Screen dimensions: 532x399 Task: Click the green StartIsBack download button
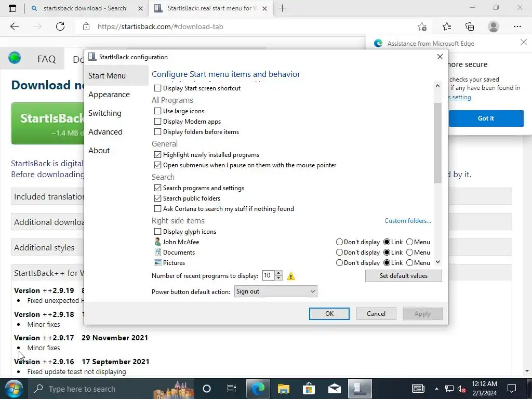[x=47, y=124]
